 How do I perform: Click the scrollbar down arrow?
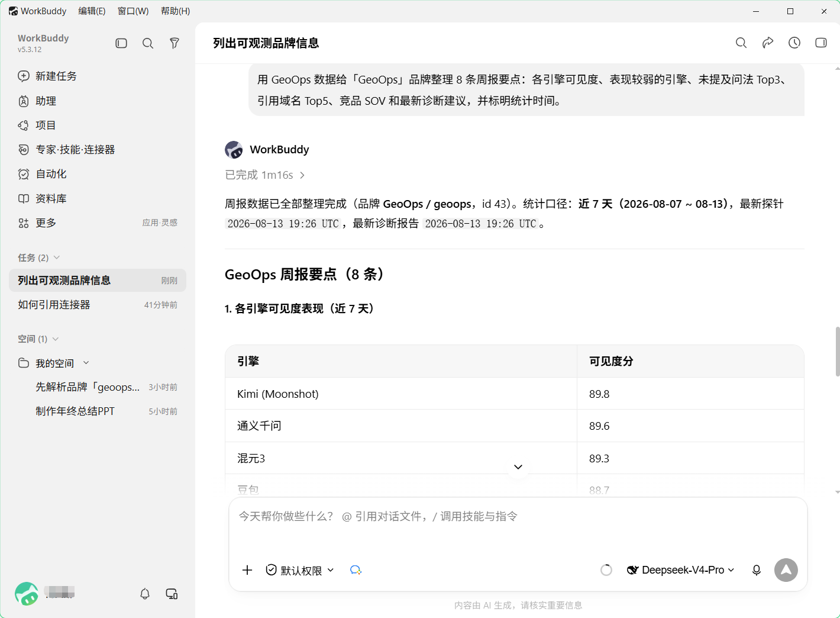pyautogui.click(x=837, y=493)
